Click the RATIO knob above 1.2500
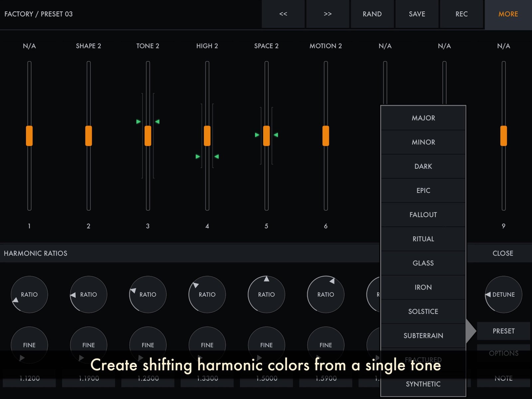 click(x=148, y=295)
